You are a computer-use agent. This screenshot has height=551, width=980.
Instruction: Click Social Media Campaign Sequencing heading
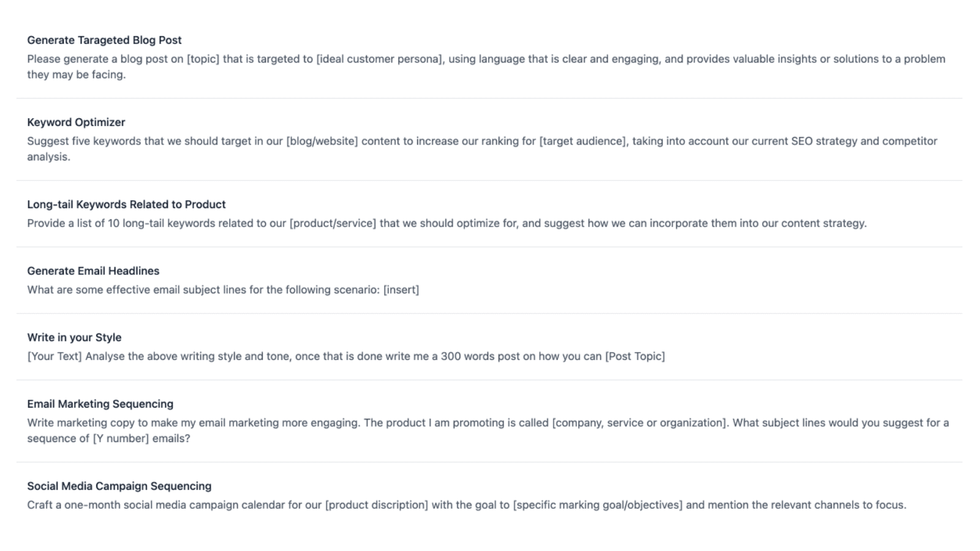(119, 485)
